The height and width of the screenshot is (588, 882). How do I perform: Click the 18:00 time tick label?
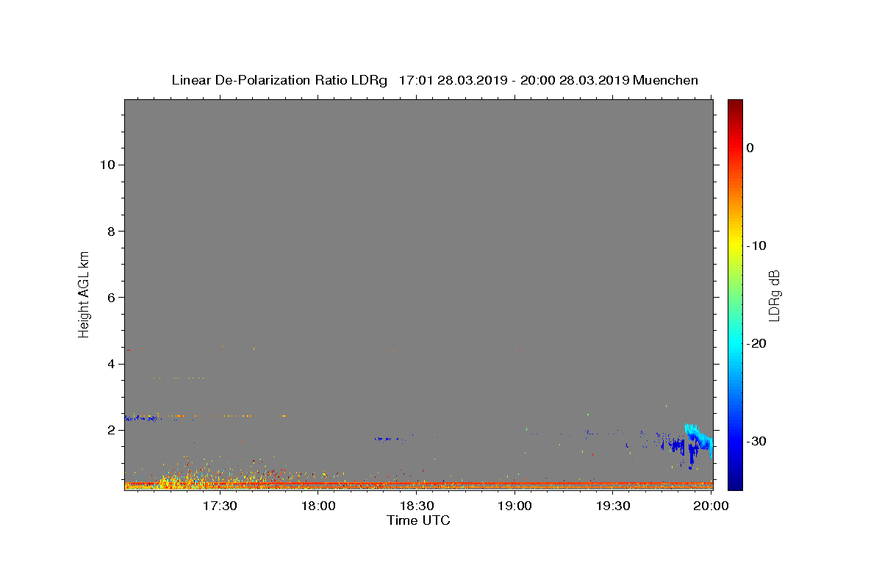[x=318, y=506]
